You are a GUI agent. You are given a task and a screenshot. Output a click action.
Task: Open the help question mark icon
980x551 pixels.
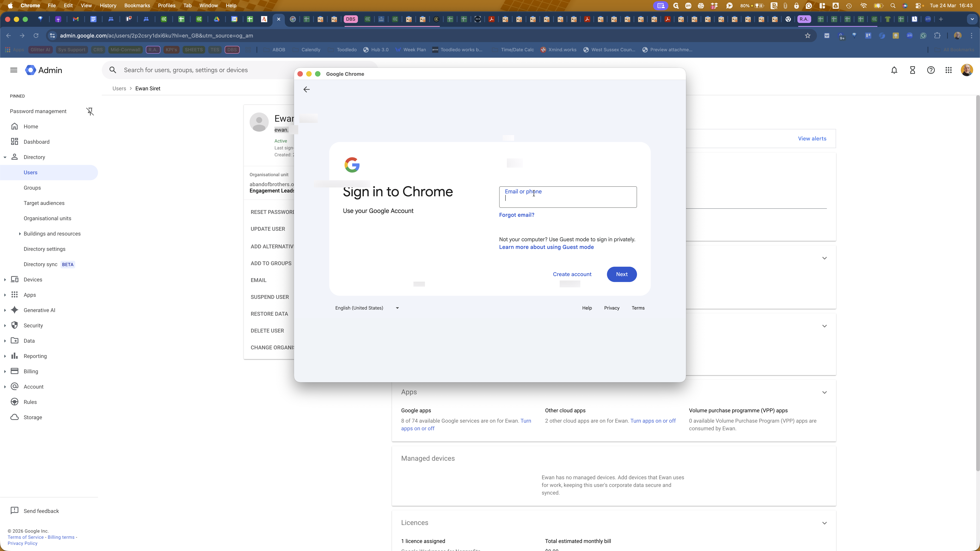pos(931,70)
